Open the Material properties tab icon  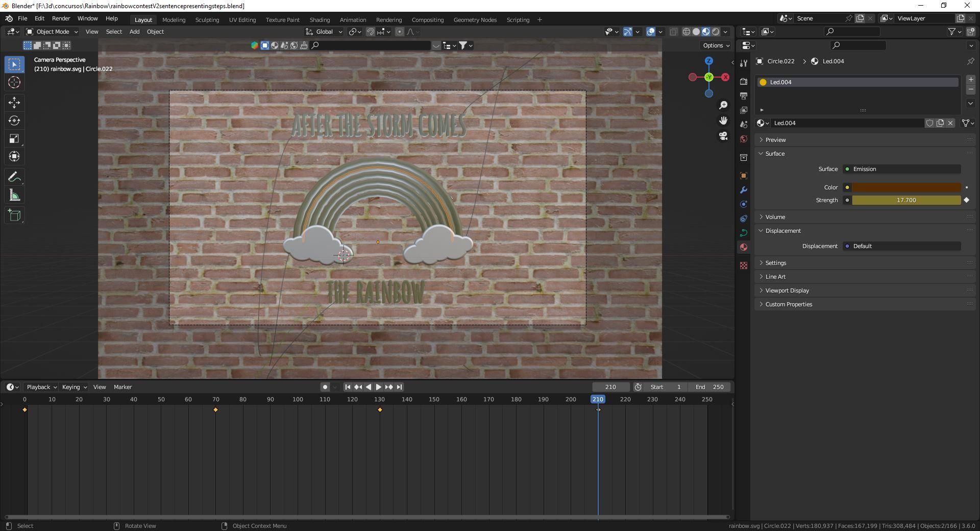click(x=744, y=247)
